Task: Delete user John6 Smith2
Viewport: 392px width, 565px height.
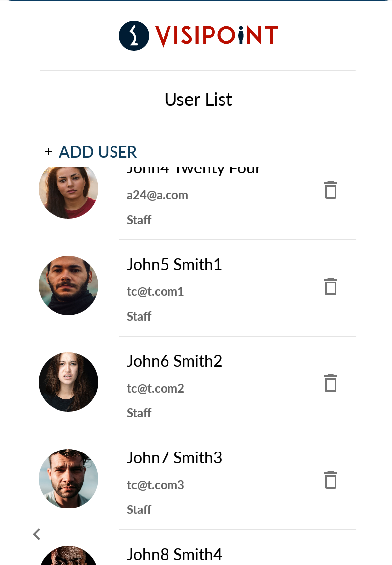Action: [x=330, y=384]
